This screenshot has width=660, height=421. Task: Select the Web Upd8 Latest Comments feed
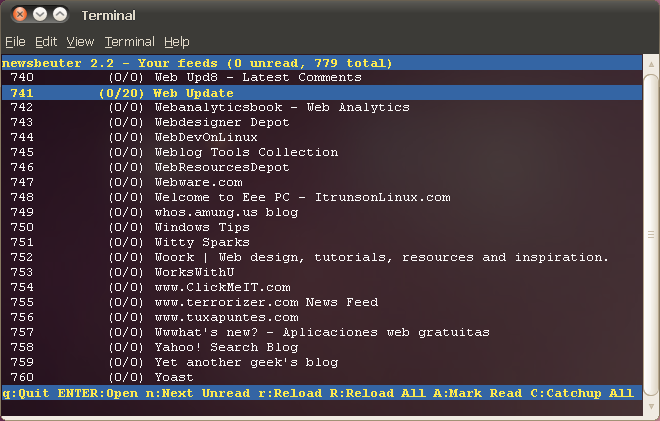pyautogui.click(x=322, y=77)
